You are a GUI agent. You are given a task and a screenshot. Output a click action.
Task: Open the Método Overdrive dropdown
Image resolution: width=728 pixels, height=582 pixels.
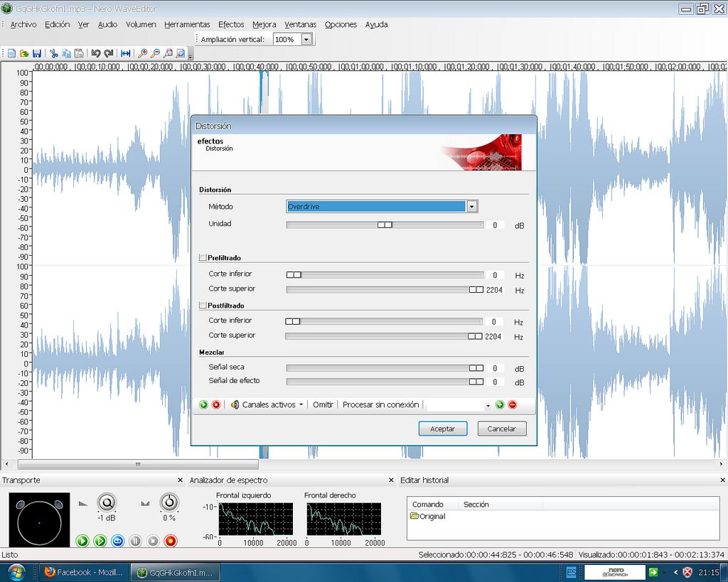point(472,207)
